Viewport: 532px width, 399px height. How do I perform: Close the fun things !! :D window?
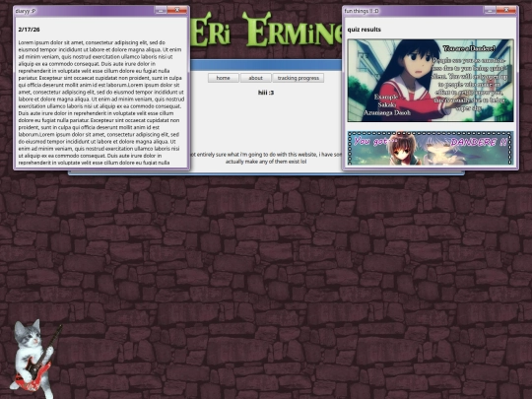point(506,10)
